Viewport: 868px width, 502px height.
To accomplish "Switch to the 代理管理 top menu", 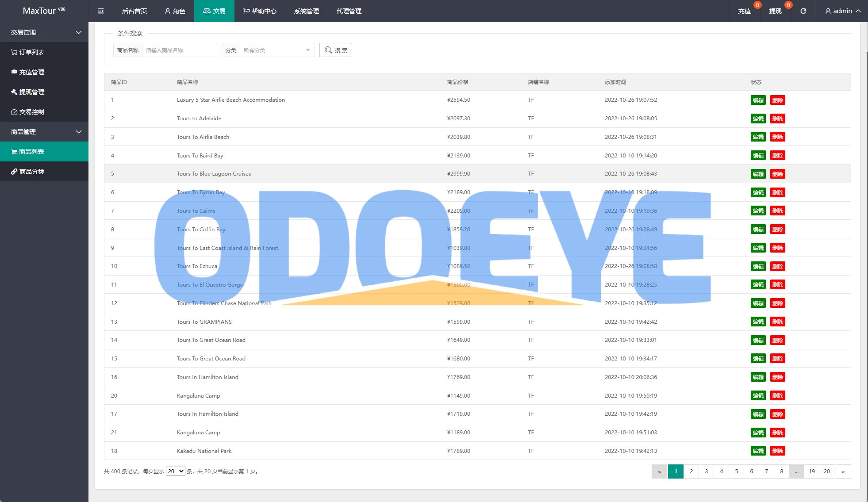I will (x=349, y=11).
